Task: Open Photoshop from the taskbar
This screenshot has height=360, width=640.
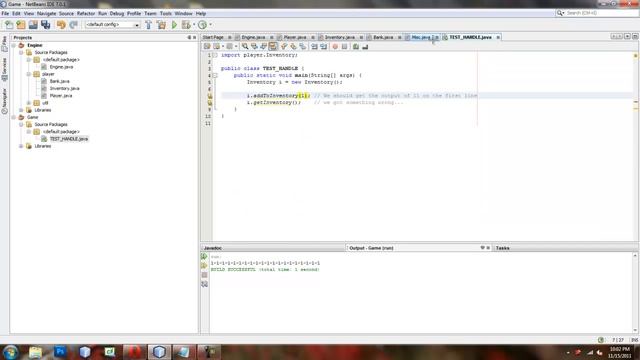Action: click(60, 352)
